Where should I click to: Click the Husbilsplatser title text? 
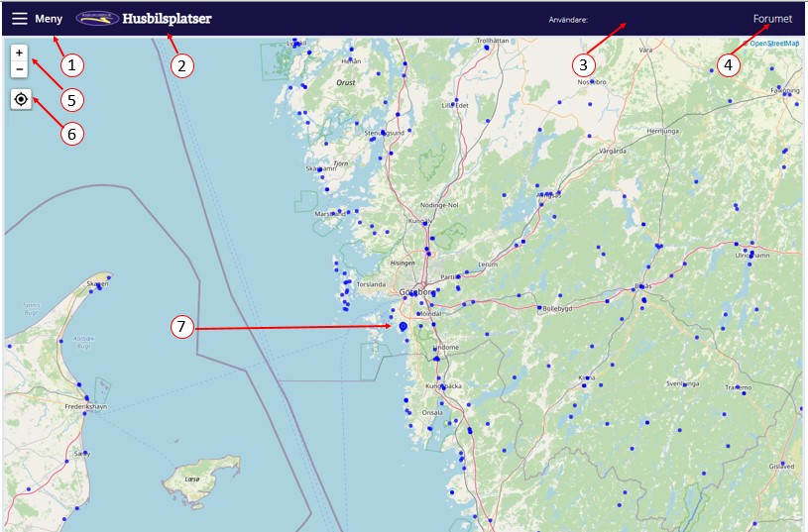(x=167, y=19)
